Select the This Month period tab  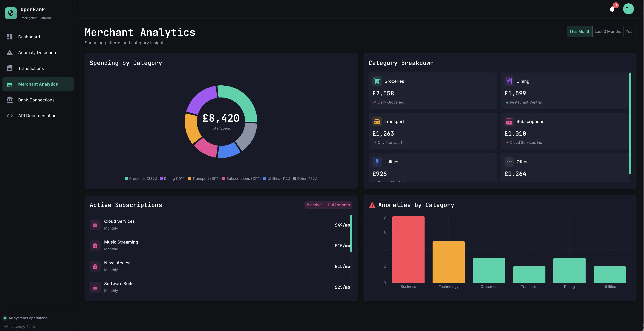[579, 32]
